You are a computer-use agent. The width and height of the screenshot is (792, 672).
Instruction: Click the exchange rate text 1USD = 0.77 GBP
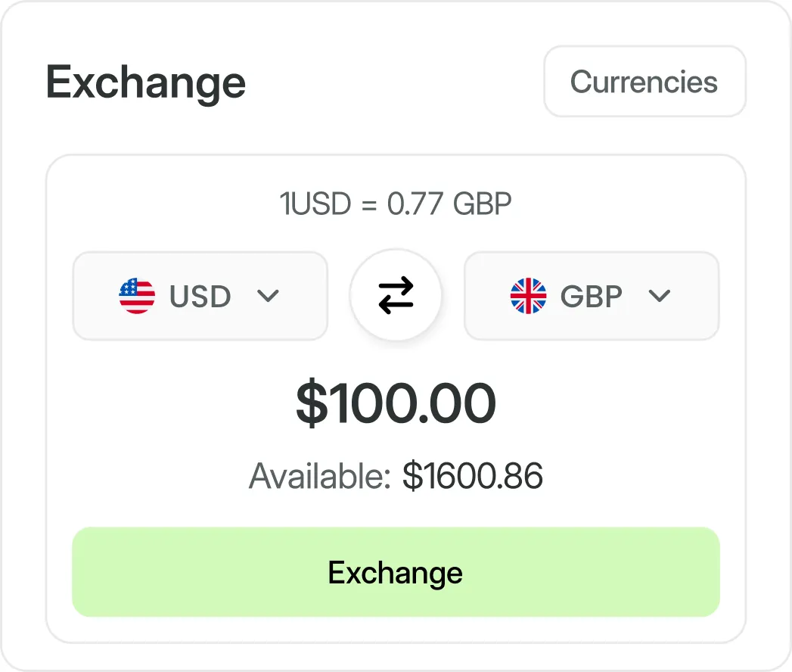(396, 203)
